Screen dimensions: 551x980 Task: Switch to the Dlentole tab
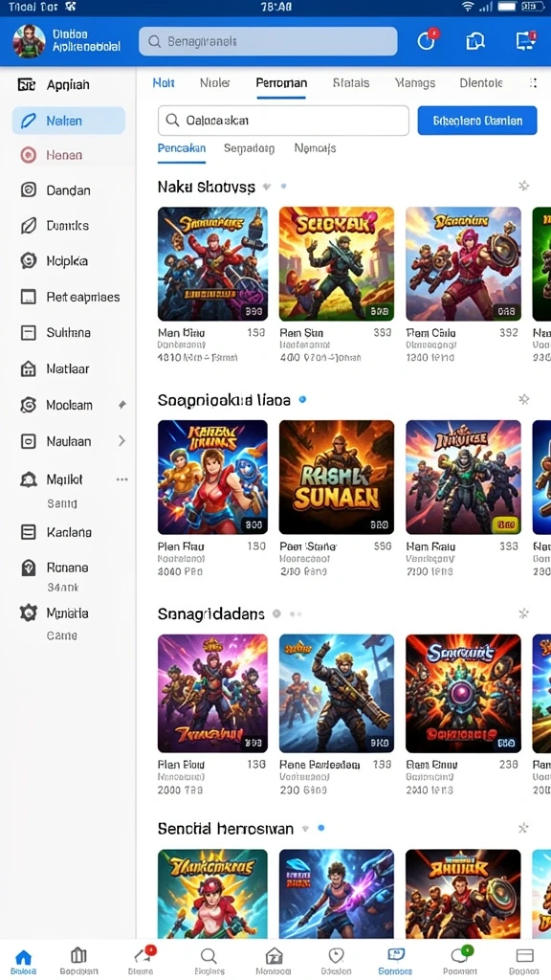(x=481, y=82)
